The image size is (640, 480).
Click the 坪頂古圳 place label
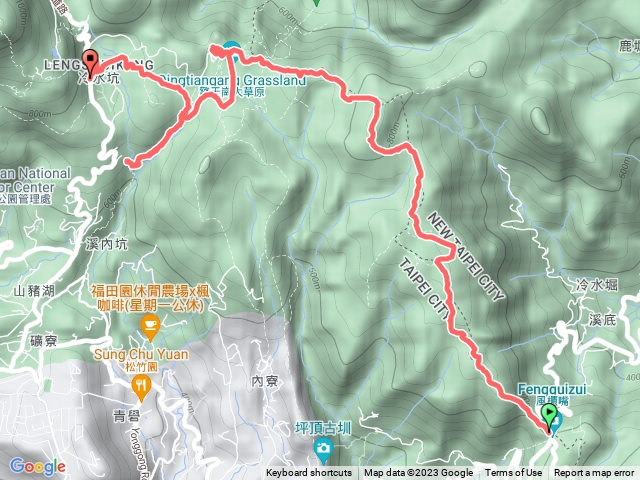pyautogui.click(x=323, y=429)
